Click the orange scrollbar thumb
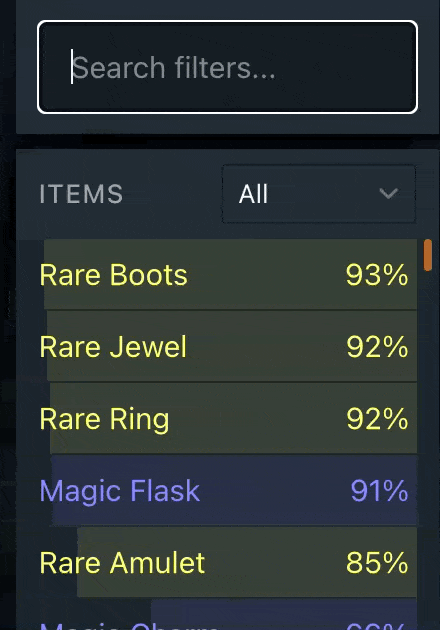This screenshot has width=440, height=630. (x=428, y=255)
